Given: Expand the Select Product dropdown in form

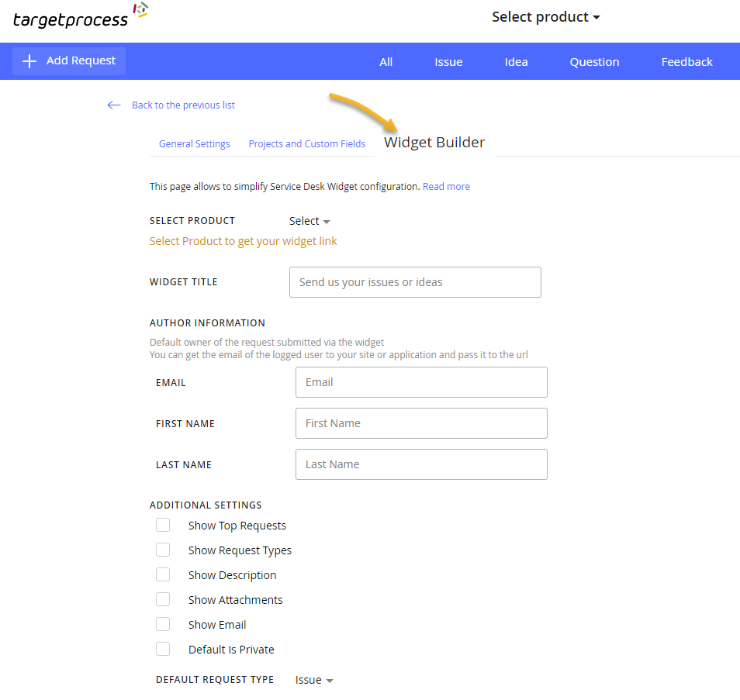Looking at the screenshot, I should coord(309,221).
